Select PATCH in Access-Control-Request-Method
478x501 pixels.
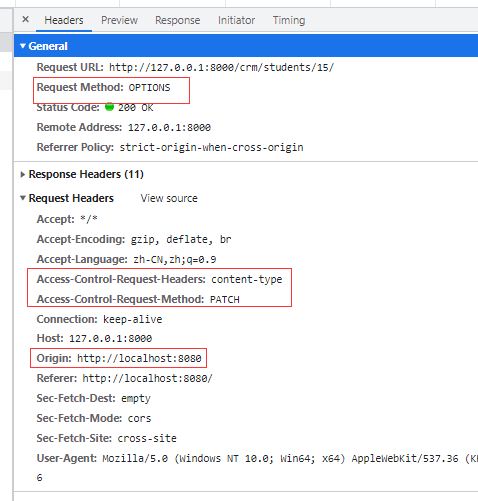225,299
